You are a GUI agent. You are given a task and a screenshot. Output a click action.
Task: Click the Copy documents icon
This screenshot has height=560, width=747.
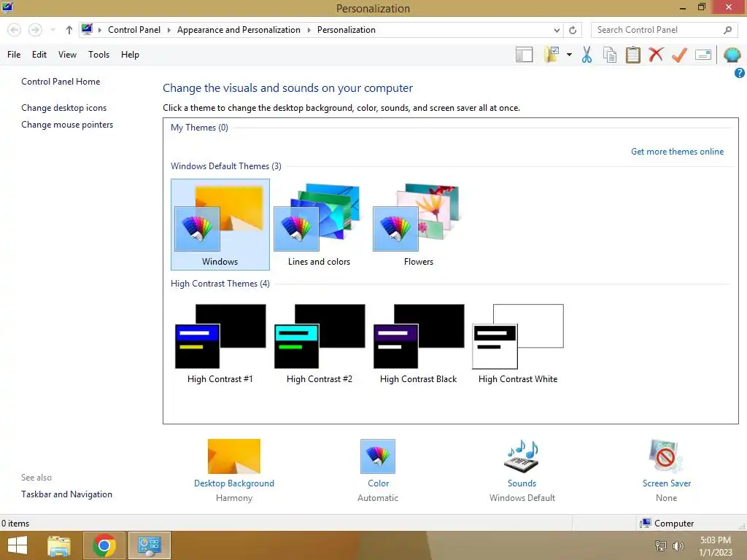(x=610, y=55)
